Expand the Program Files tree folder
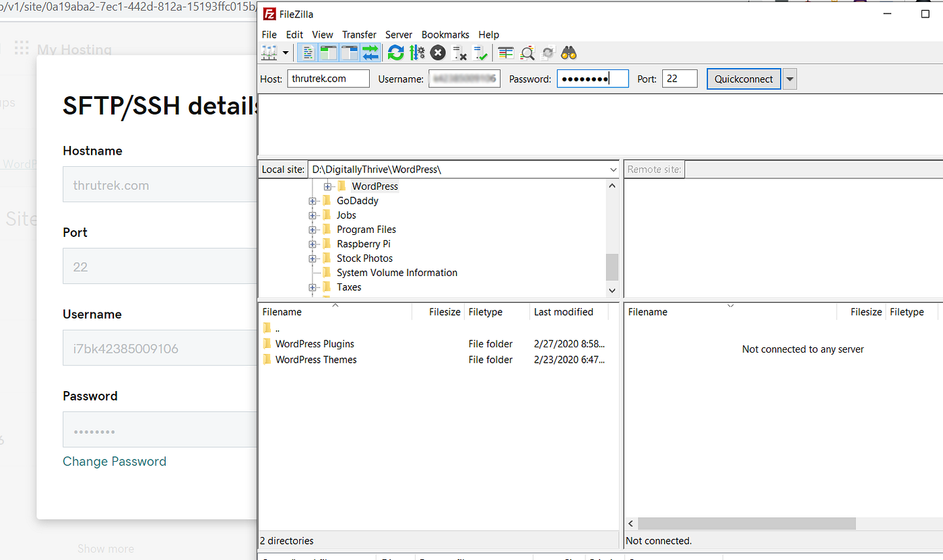 point(313,230)
